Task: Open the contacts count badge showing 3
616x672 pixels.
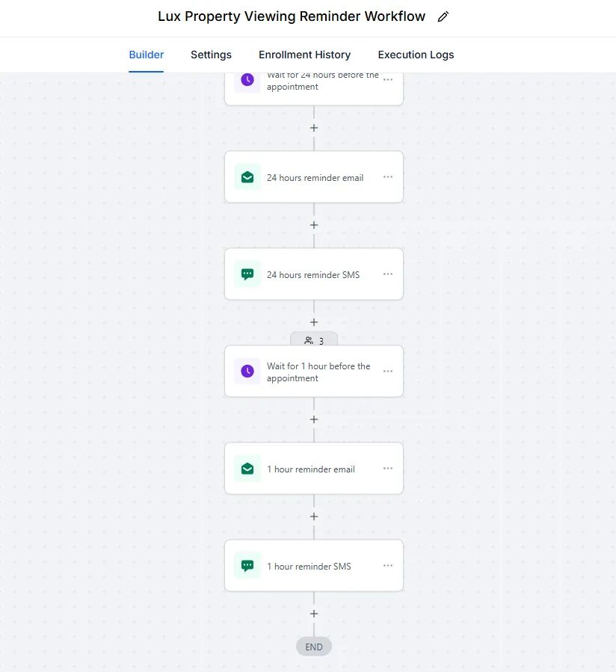Action: [x=314, y=340]
